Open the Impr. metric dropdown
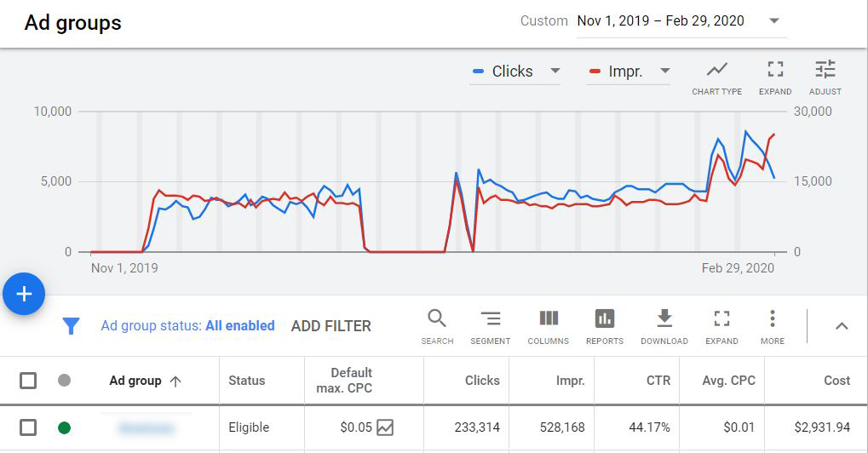Viewport: 868px width, 453px height. tap(629, 72)
